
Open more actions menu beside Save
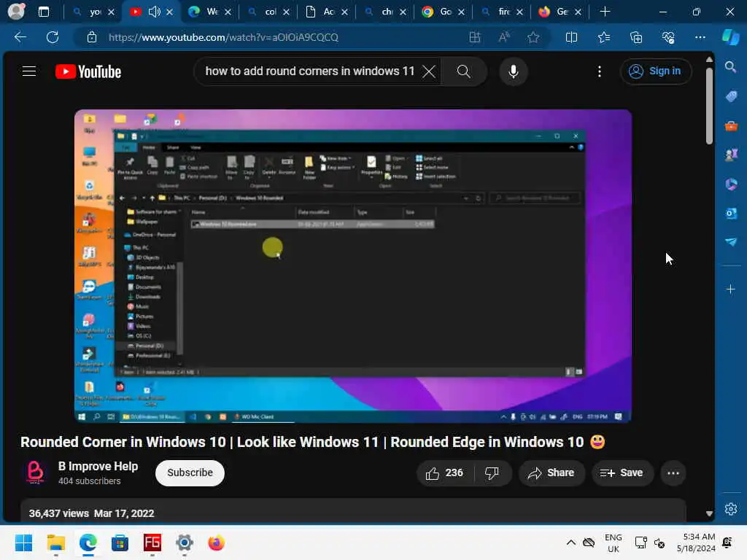[673, 472]
